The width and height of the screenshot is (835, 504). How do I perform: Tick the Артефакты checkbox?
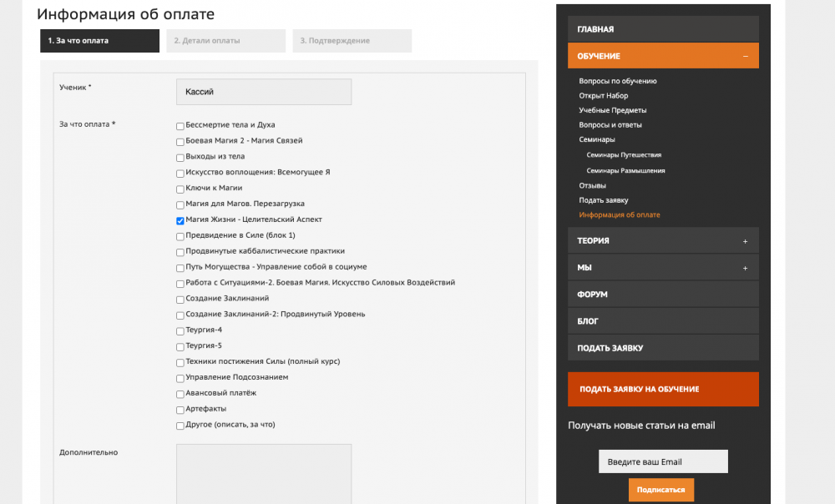[x=180, y=410]
